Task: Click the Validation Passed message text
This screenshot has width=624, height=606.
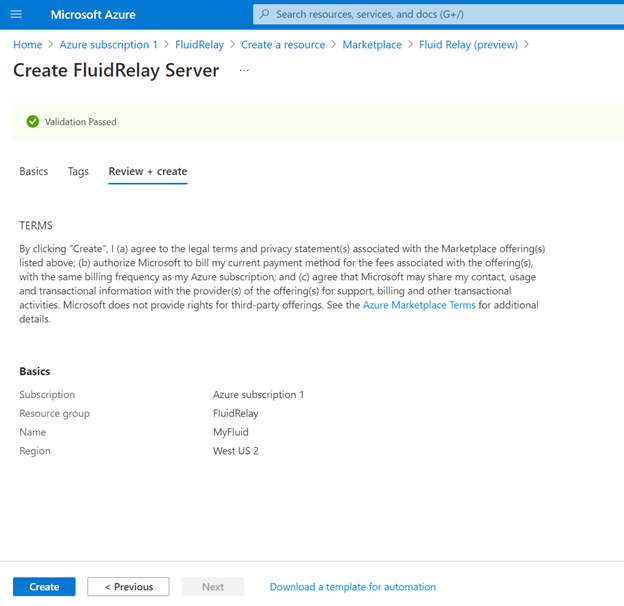Action: [x=80, y=121]
